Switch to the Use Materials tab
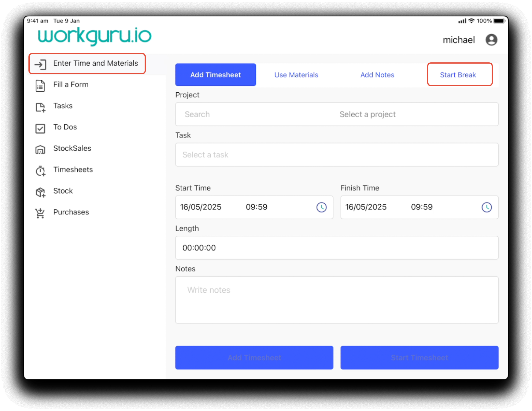532x411 pixels. pyautogui.click(x=296, y=75)
